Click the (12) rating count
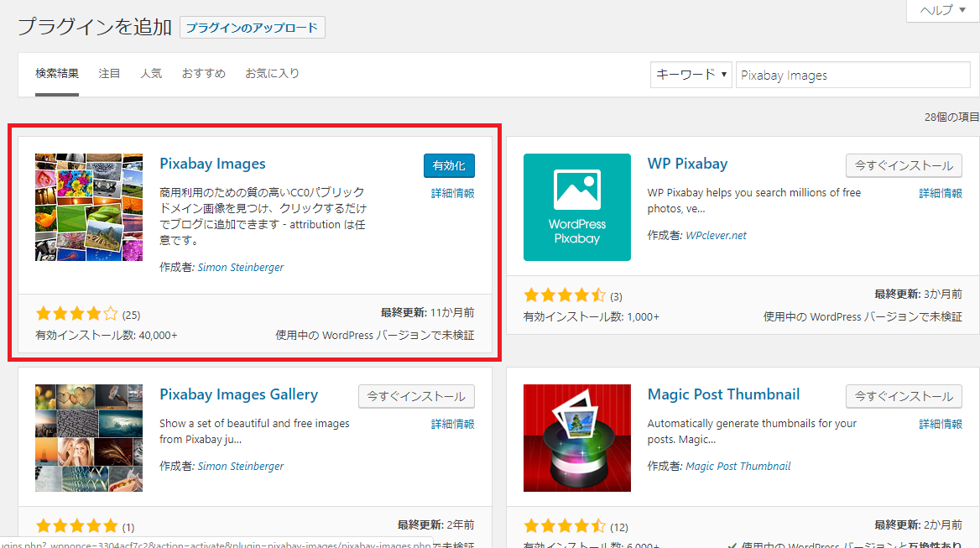980x548 pixels. 619,527
